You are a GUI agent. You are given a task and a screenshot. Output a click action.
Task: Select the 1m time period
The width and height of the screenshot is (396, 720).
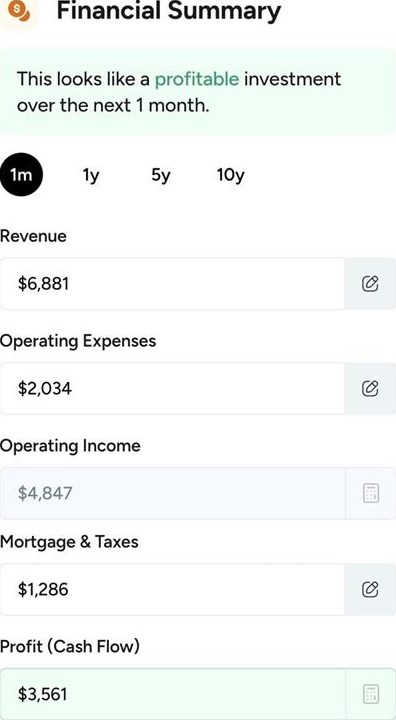[22, 175]
